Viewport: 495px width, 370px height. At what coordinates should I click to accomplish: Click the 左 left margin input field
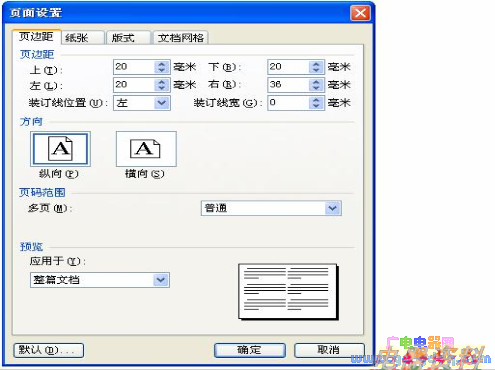134,85
